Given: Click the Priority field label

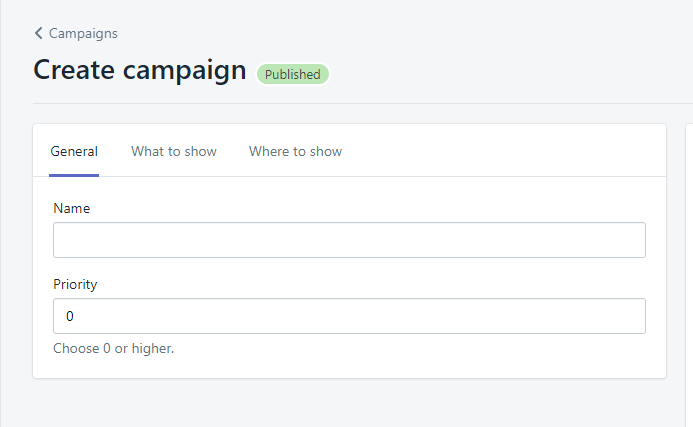Looking at the screenshot, I should click(x=75, y=284).
